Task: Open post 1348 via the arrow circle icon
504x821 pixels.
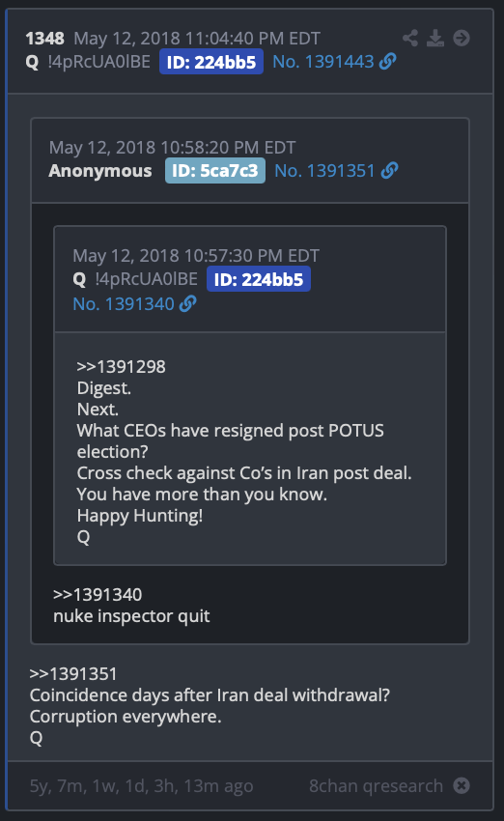Action: (x=462, y=39)
